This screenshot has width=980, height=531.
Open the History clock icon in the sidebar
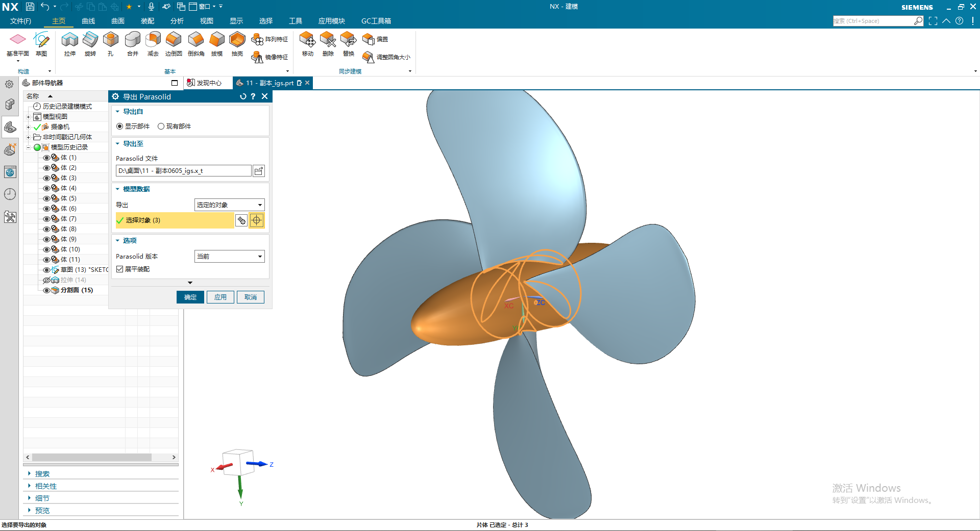pyautogui.click(x=10, y=194)
